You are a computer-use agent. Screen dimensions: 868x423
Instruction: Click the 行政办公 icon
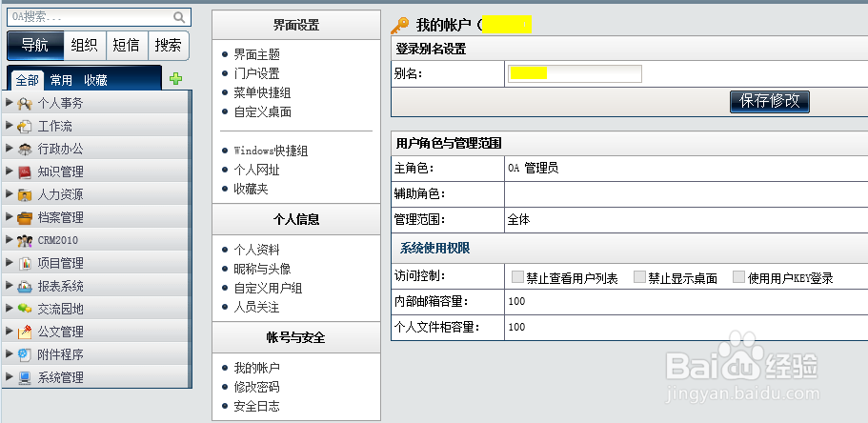point(25,149)
